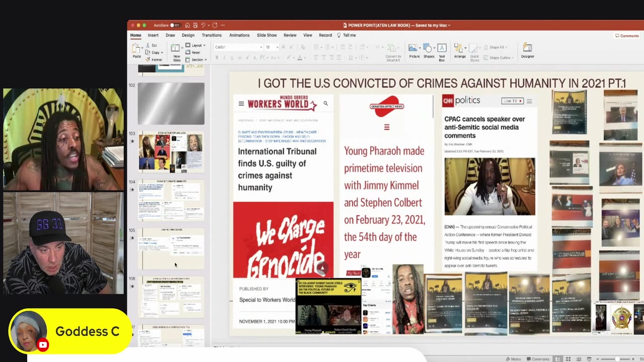
Task: Click the Cut scissors button
Action: (x=151, y=45)
